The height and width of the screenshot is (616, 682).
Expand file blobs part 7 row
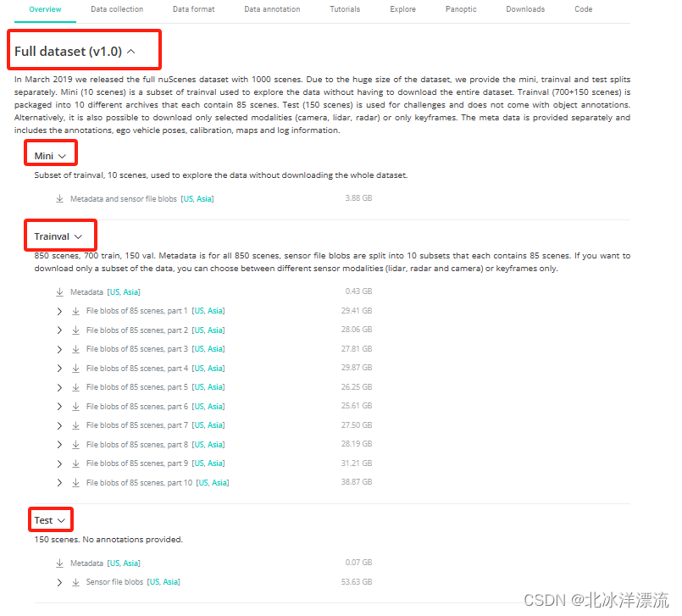click(59, 426)
